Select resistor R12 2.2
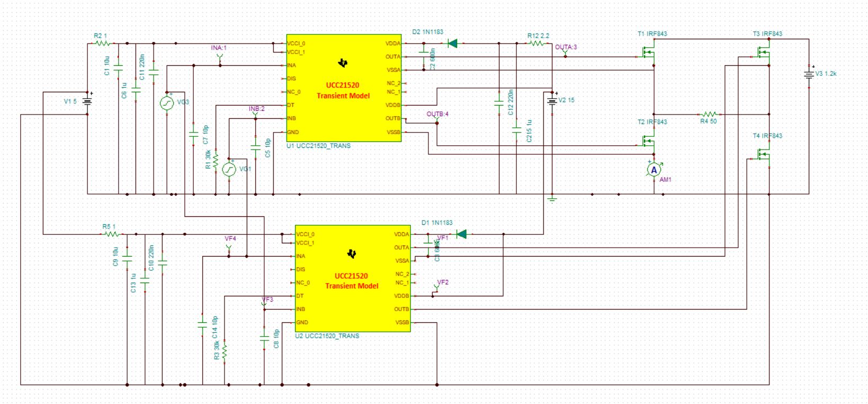The height and width of the screenshot is (404, 868). [x=536, y=43]
